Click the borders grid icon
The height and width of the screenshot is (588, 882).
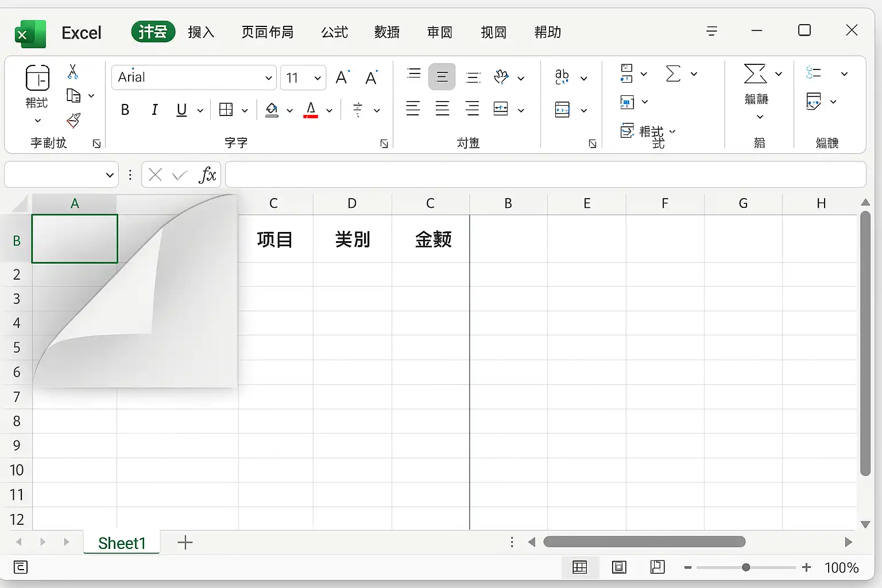(226, 110)
